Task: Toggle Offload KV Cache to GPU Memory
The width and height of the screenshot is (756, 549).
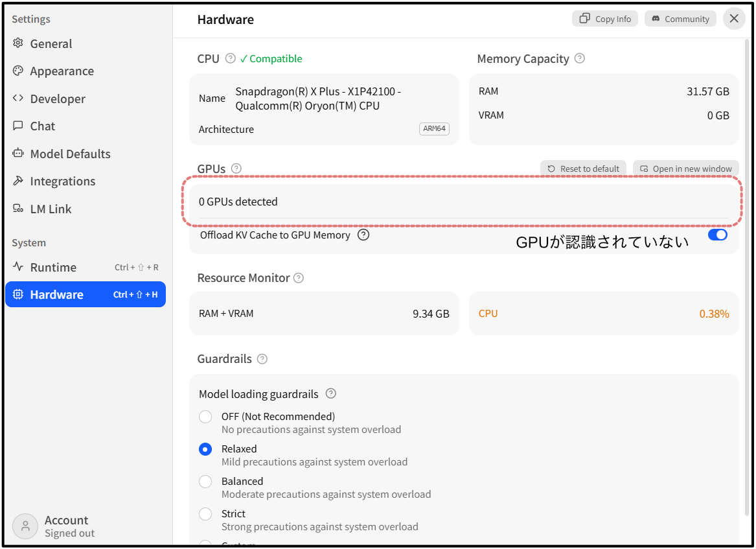Action: (717, 235)
